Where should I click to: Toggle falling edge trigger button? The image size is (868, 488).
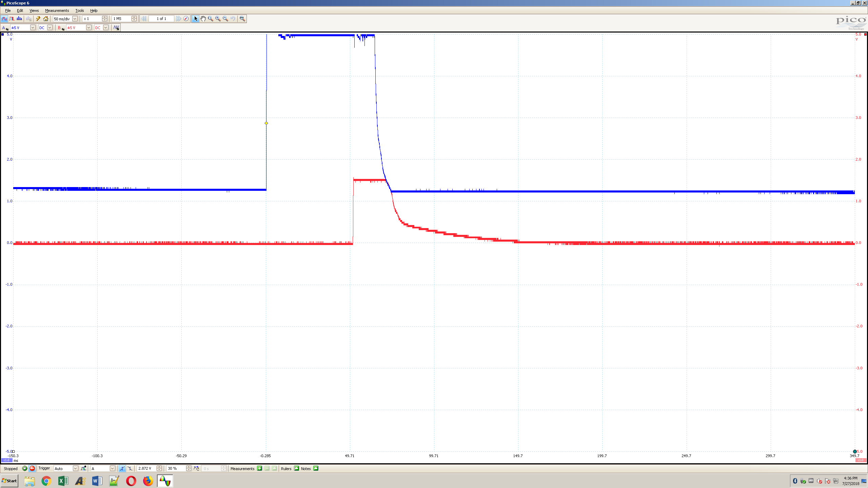click(130, 468)
